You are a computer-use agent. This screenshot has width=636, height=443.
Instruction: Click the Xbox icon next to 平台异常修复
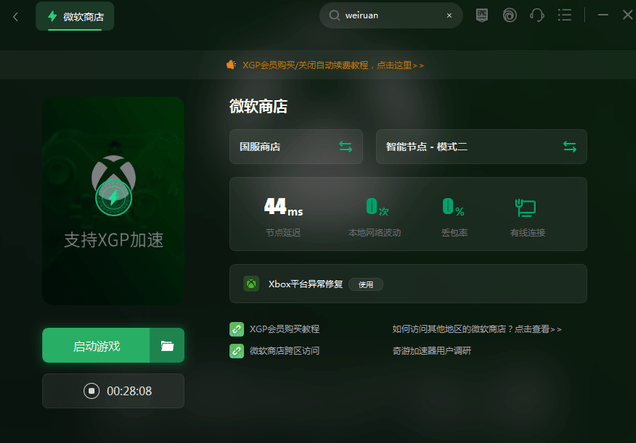[251, 284]
